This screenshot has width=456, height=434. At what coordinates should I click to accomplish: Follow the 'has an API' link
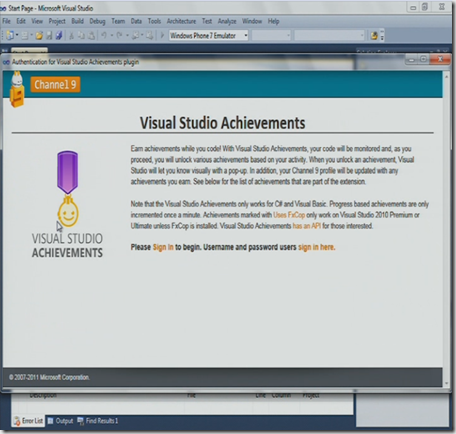point(307,226)
